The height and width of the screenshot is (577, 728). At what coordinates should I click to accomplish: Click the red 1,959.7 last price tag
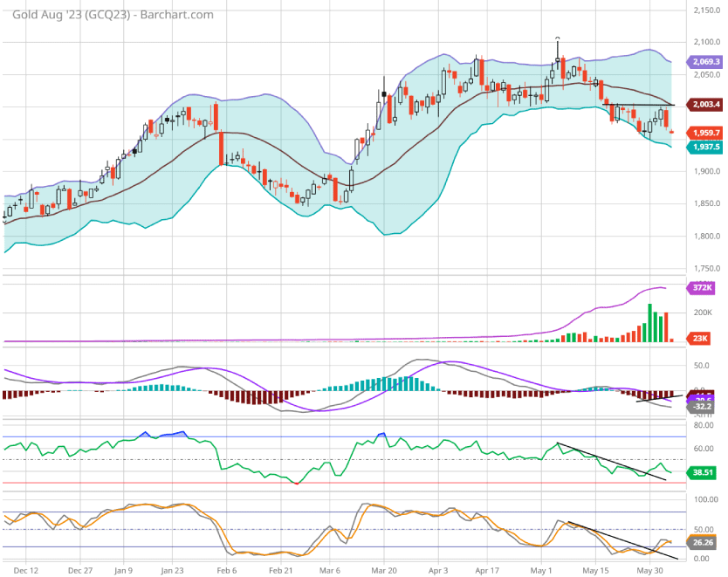click(x=704, y=133)
